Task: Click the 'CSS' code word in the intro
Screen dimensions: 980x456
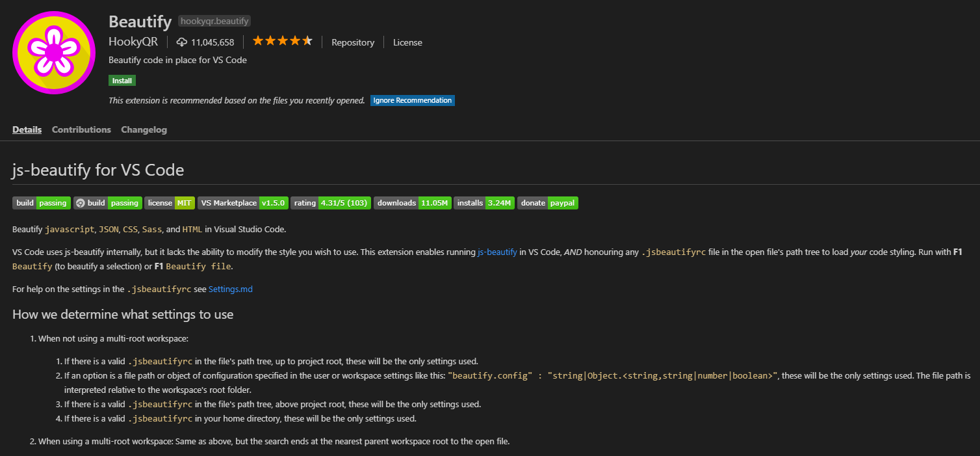Action: [x=131, y=229]
